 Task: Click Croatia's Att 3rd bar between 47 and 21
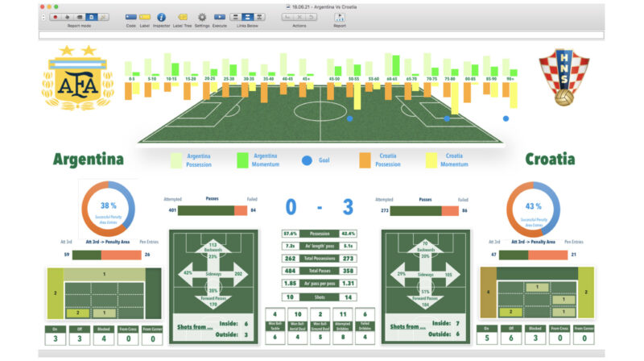533,255
